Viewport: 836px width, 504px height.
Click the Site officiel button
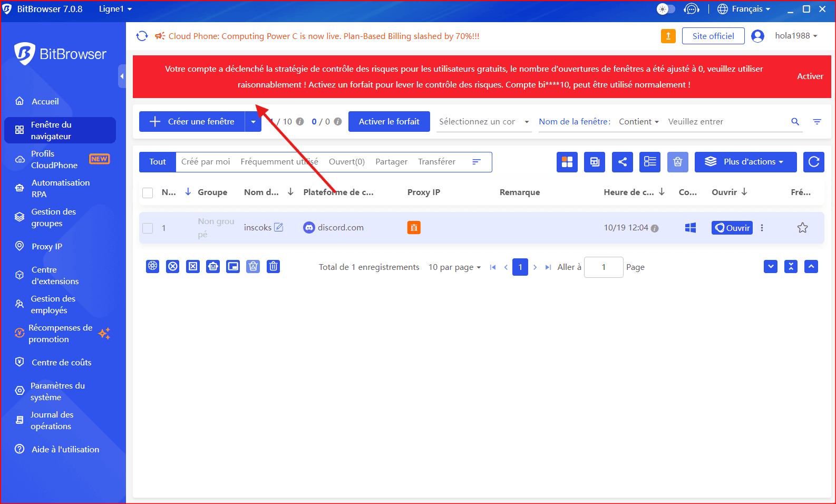713,36
